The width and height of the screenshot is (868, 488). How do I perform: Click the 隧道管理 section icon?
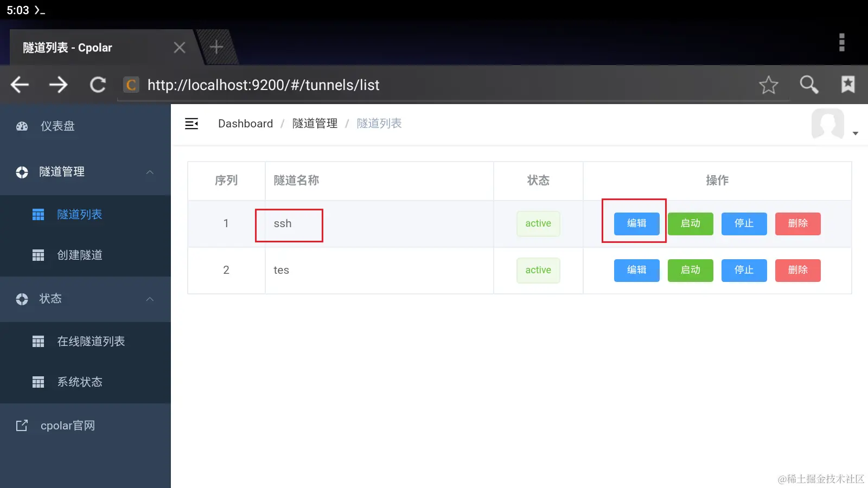(x=22, y=172)
